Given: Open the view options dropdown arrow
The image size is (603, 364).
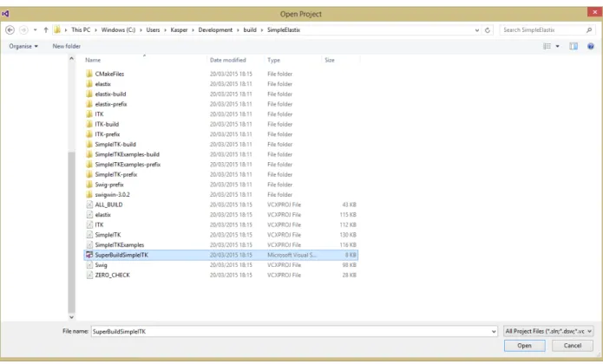Looking at the screenshot, I should click(x=557, y=46).
